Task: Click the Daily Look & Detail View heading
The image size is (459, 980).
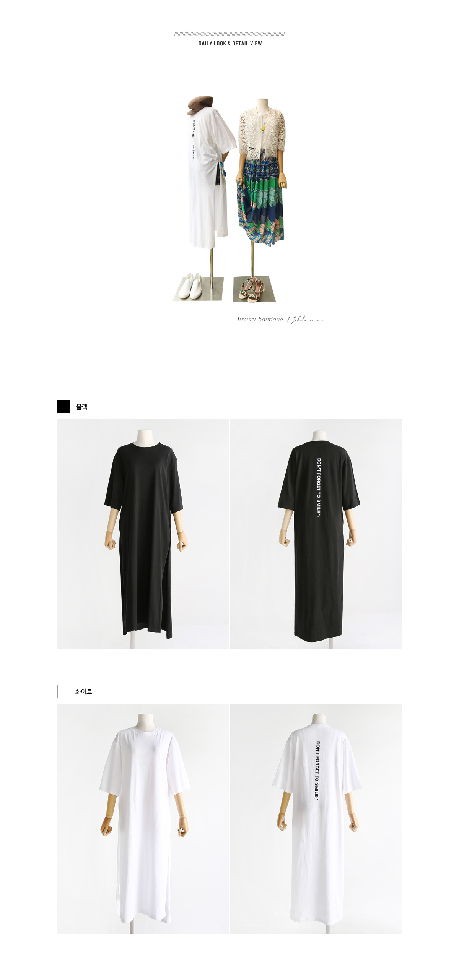Action: (x=230, y=44)
